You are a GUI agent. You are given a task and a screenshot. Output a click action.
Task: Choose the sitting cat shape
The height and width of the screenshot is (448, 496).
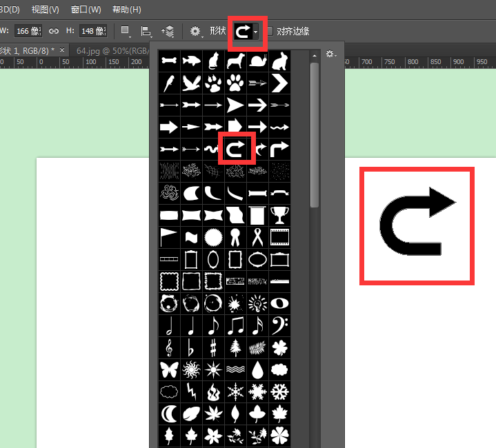point(213,61)
